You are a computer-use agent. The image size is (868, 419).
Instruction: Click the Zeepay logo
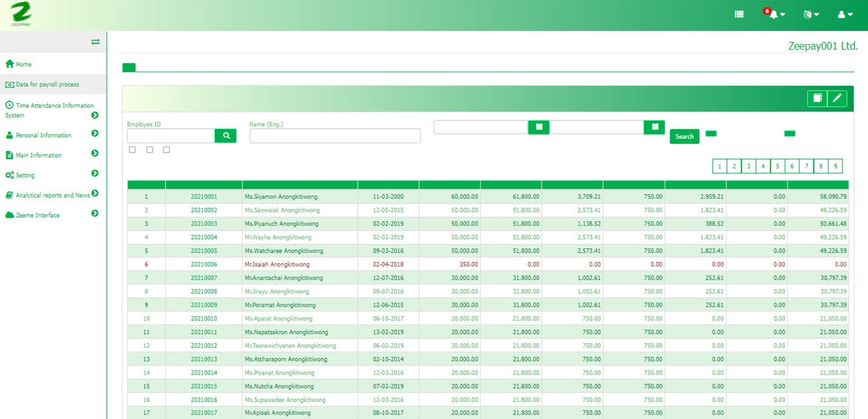pos(21,14)
